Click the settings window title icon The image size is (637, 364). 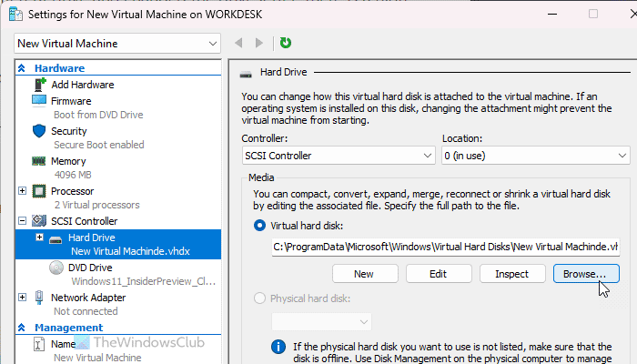[15, 15]
